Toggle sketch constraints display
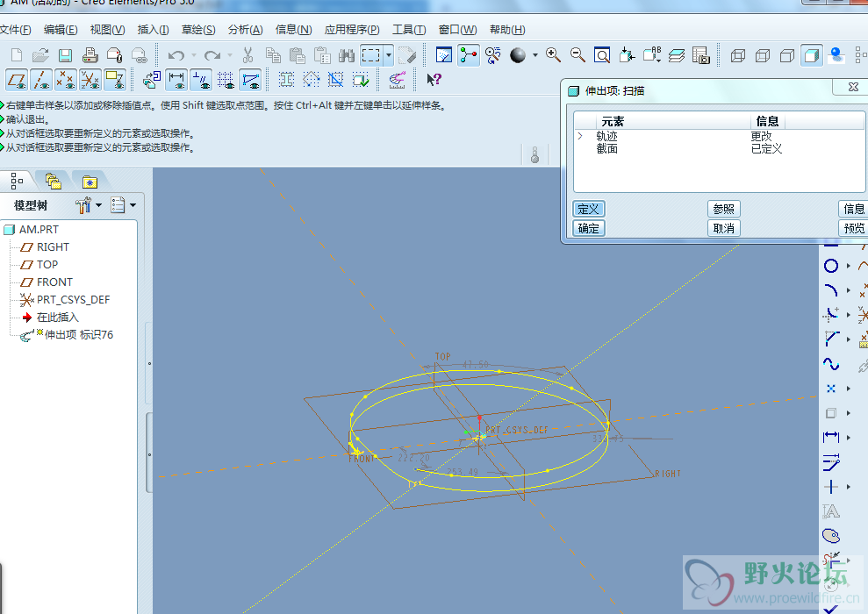The image size is (868, 614). click(201, 80)
